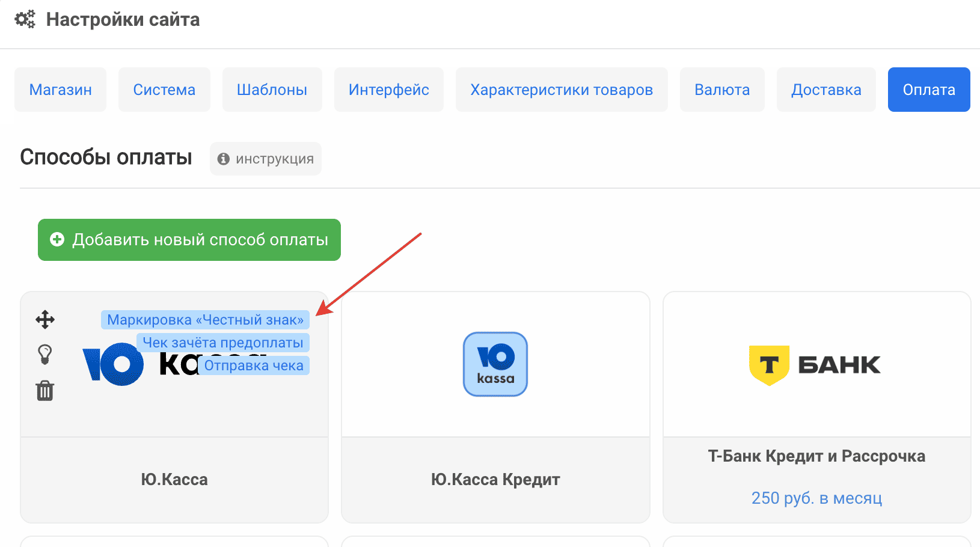This screenshot has width=980, height=547.
Task: Click the 250 руб. в месяц link
Action: [816, 498]
